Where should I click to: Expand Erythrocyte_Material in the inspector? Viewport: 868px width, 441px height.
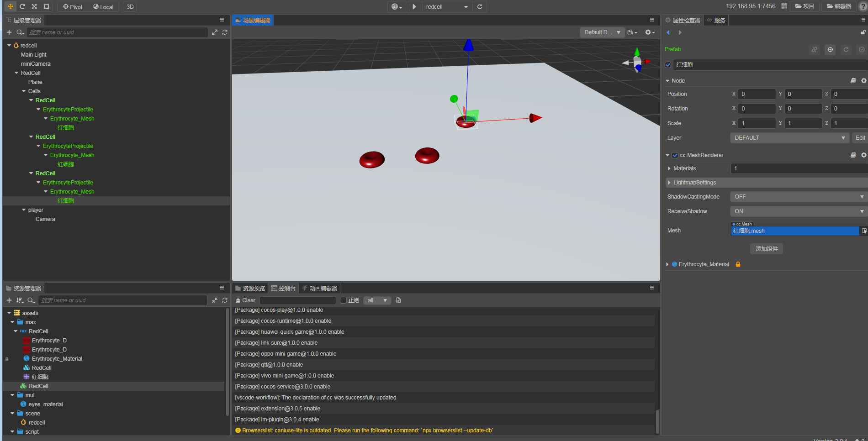click(667, 264)
